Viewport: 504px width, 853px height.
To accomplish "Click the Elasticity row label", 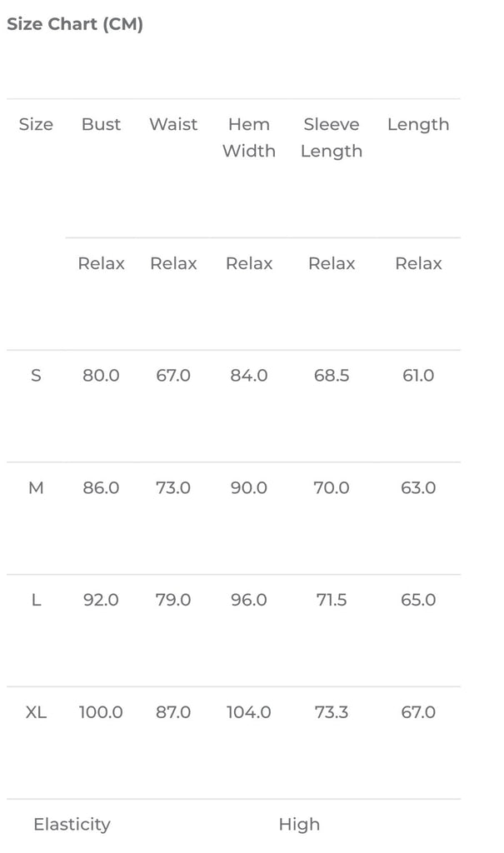I will [x=72, y=825].
